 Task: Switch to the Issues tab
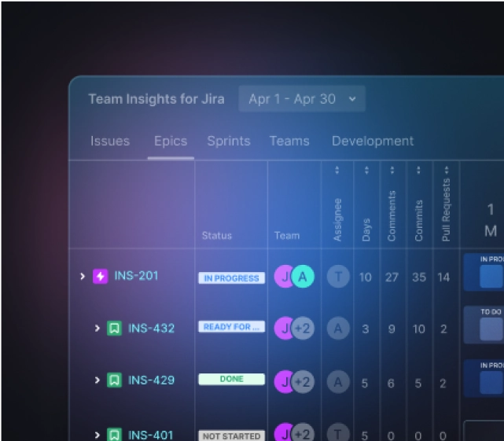pyautogui.click(x=110, y=141)
